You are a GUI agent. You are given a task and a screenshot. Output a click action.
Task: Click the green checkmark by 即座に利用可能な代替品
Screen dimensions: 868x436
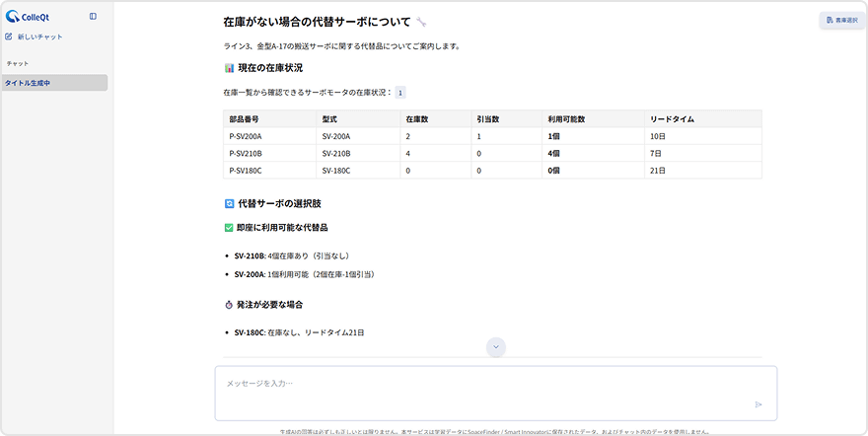click(x=229, y=228)
